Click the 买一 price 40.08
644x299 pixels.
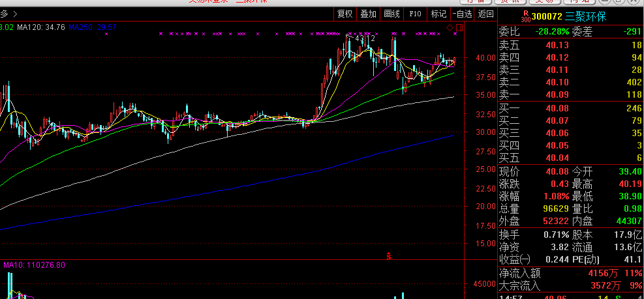click(x=557, y=109)
